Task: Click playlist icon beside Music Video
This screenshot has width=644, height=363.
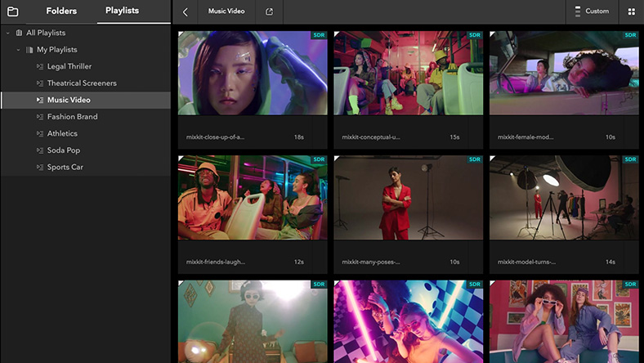Action: tap(40, 101)
